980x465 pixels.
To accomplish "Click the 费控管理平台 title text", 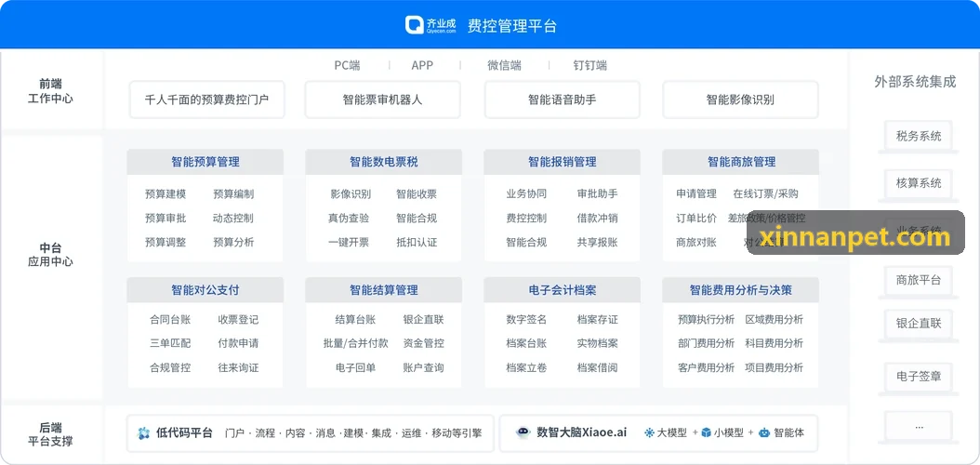I will pyautogui.click(x=512, y=26).
